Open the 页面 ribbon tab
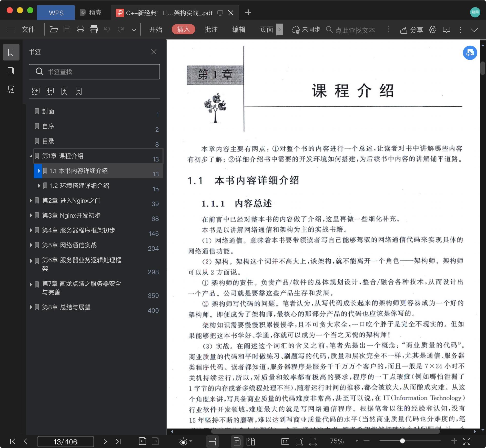Image resolution: width=486 pixels, height=448 pixels. [266, 29]
